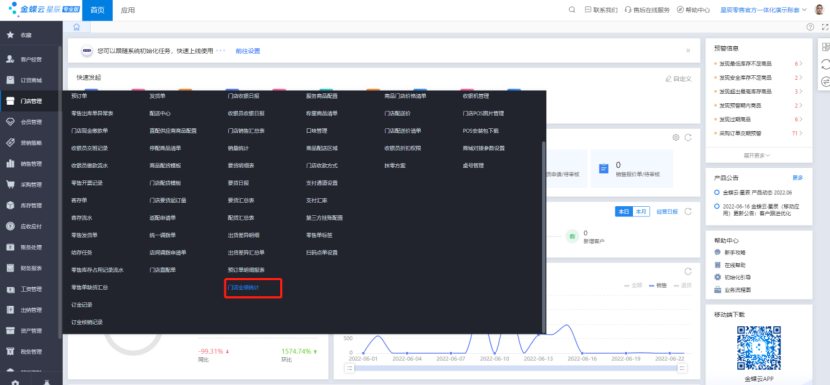
Task: Open 发货单 menu entry
Action: pyautogui.click(x=157, y=96)
